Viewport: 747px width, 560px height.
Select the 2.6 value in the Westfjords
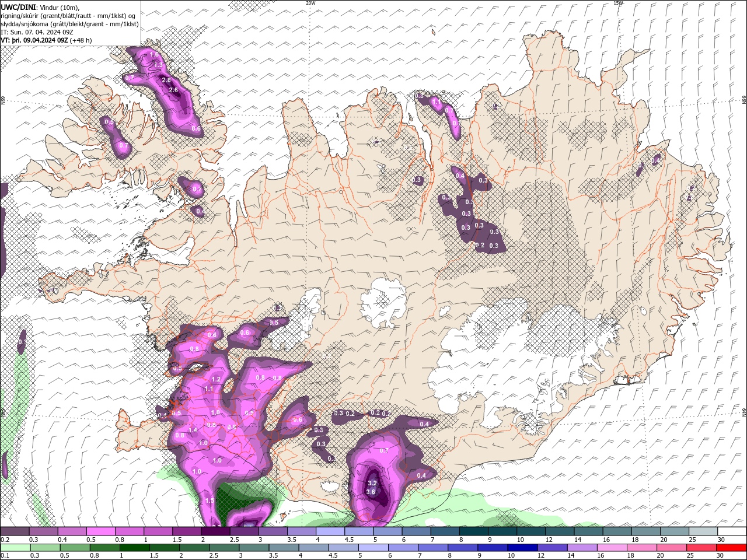tap(173, 90)
